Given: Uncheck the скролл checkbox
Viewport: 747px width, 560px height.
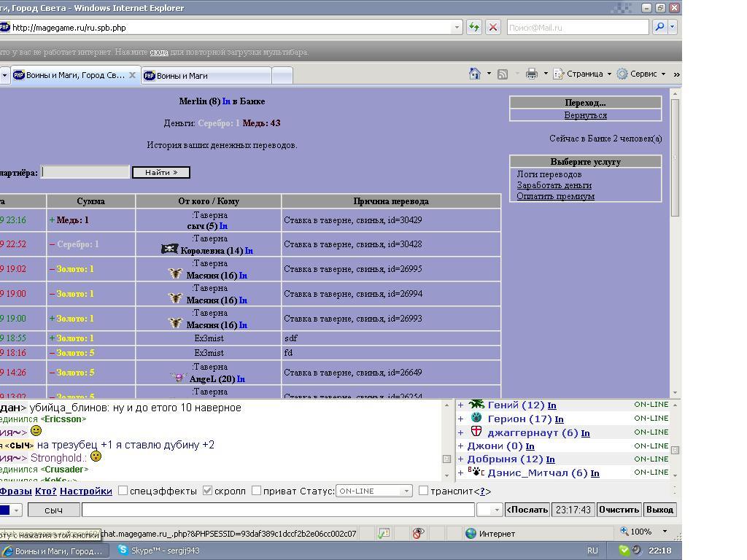Looking at the screenshot, I should tap(207, 491).
